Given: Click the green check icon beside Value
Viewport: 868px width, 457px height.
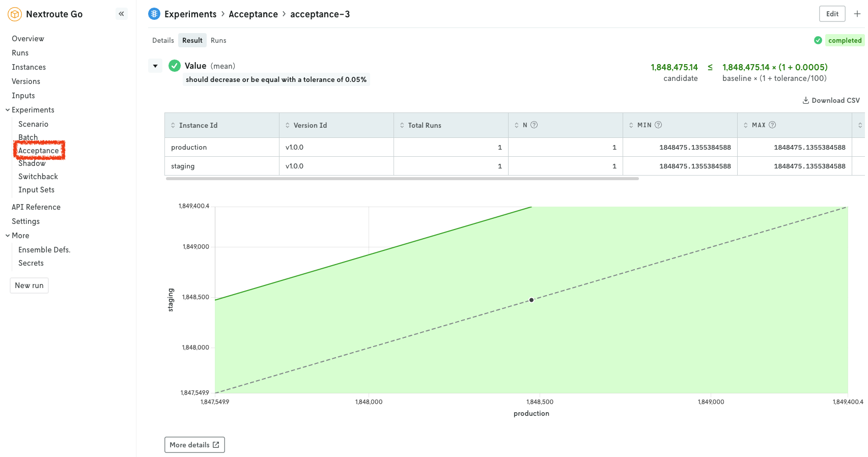Looking at the screenshot, I should click(x=175, y=66).
